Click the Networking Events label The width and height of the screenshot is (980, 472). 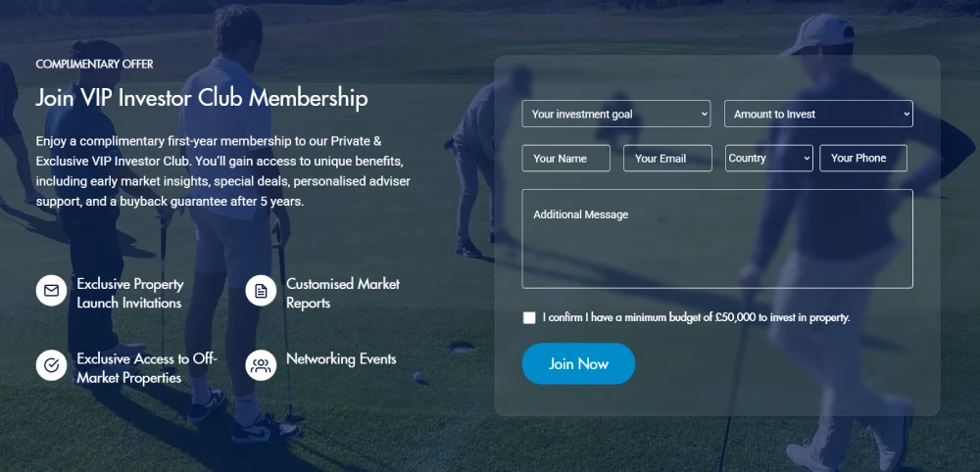341,359
